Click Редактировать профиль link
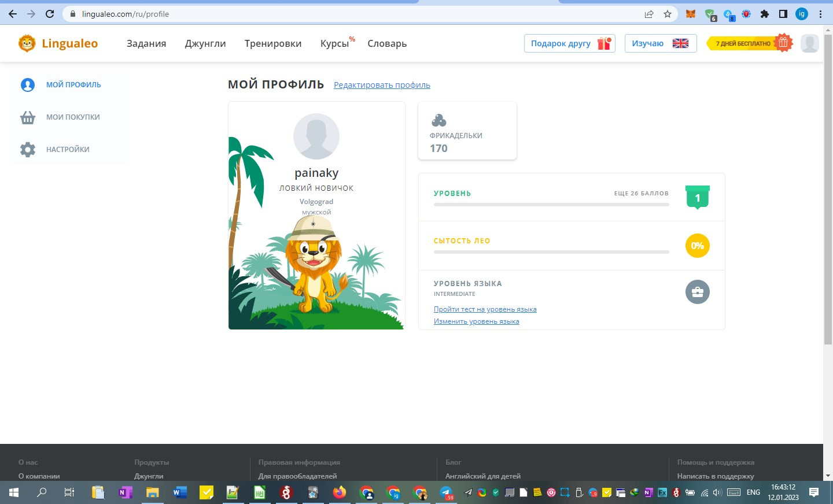 [382, 85]
